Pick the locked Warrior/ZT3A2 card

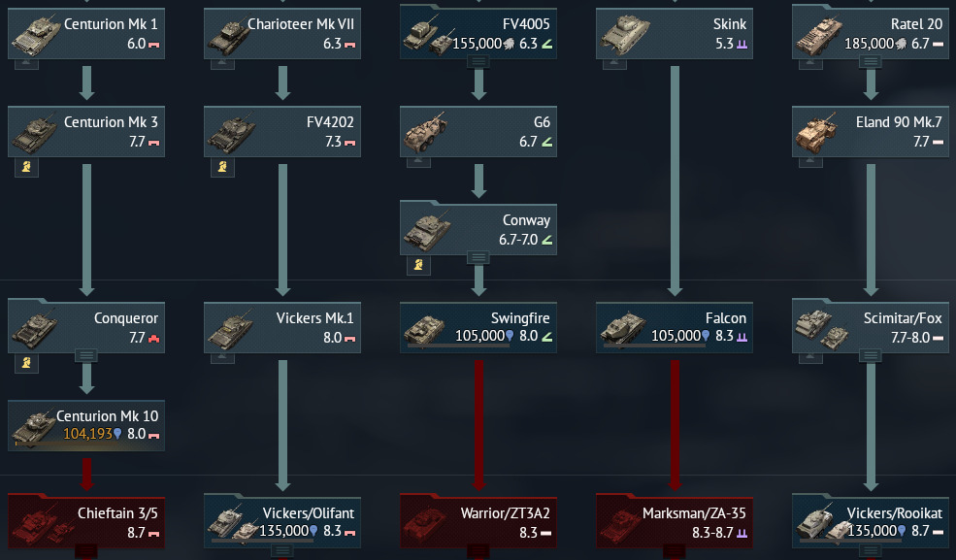click(478, 523)
